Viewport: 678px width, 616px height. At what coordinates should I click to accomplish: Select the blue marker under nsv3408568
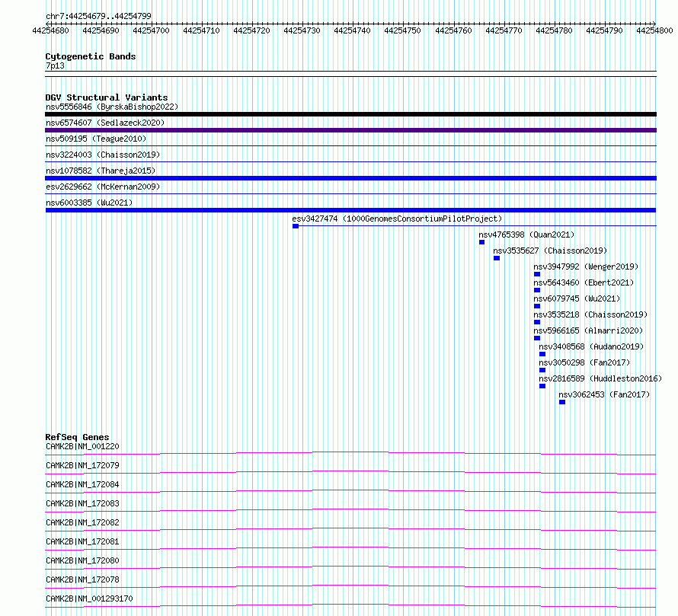coord(542,354)
